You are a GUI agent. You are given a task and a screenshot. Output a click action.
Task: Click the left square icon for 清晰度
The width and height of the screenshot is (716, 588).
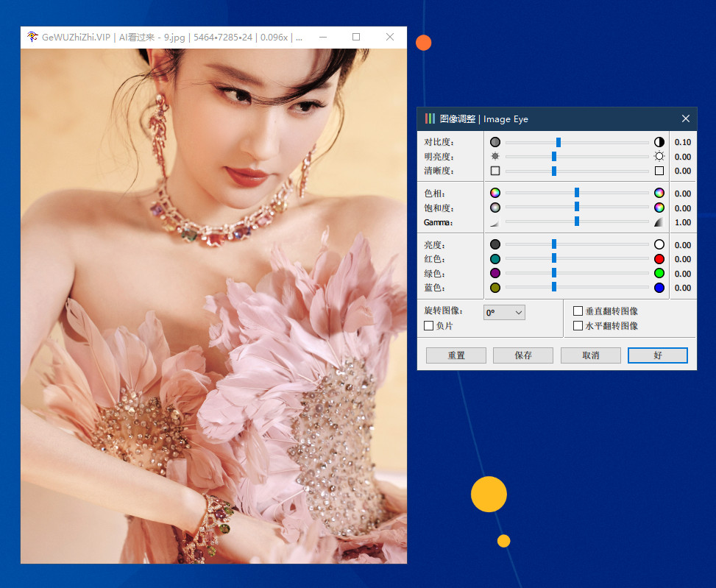coord(495,171)
